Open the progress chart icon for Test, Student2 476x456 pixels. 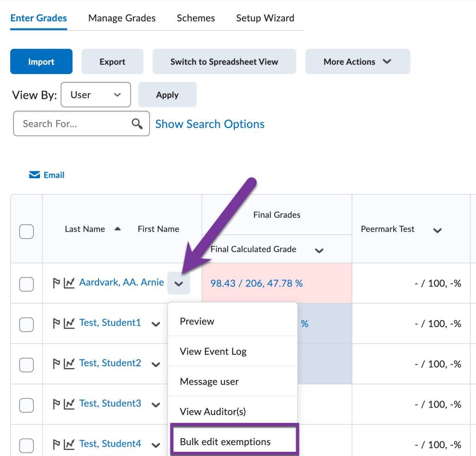69,363
